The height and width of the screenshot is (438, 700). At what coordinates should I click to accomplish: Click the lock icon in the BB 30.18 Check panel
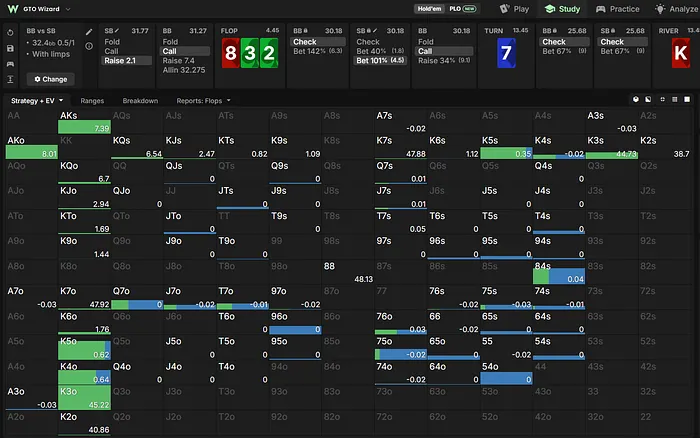pos(305,31)
